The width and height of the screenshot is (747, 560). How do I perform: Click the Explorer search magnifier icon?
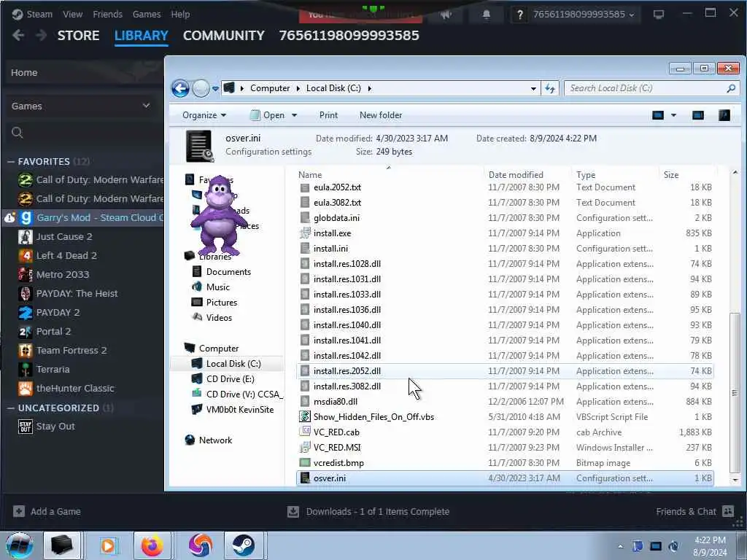click(731, 88)
